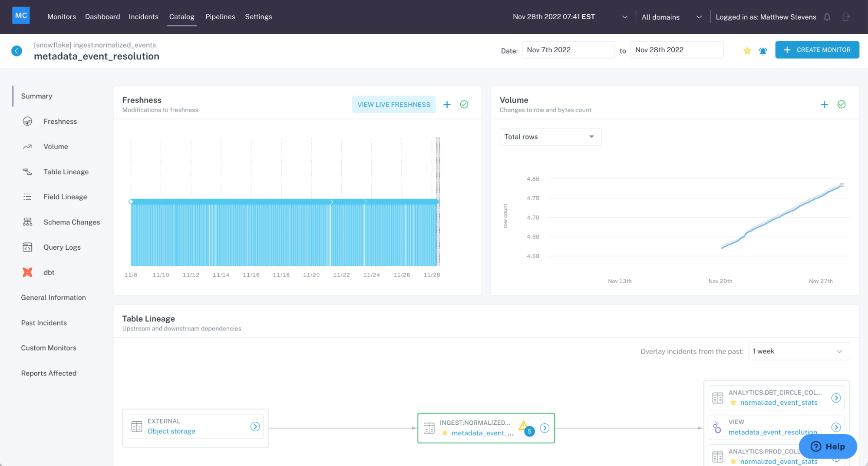868x466 pixels.
Task: Click the Nov 7th 2022 date field
Action: point(568,50)
